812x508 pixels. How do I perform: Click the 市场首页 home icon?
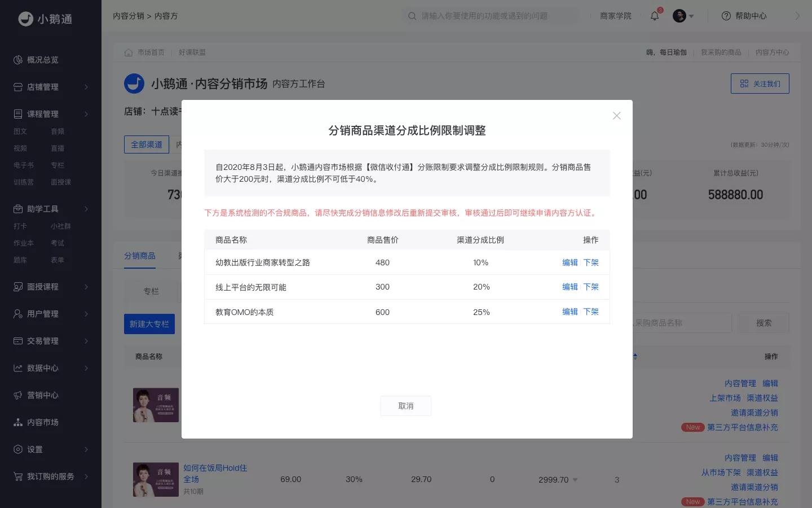point(129,52)
